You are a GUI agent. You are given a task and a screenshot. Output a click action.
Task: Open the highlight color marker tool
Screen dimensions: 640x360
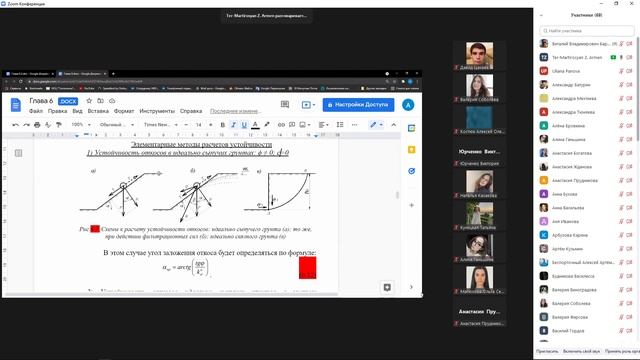[x=267, y=125]
